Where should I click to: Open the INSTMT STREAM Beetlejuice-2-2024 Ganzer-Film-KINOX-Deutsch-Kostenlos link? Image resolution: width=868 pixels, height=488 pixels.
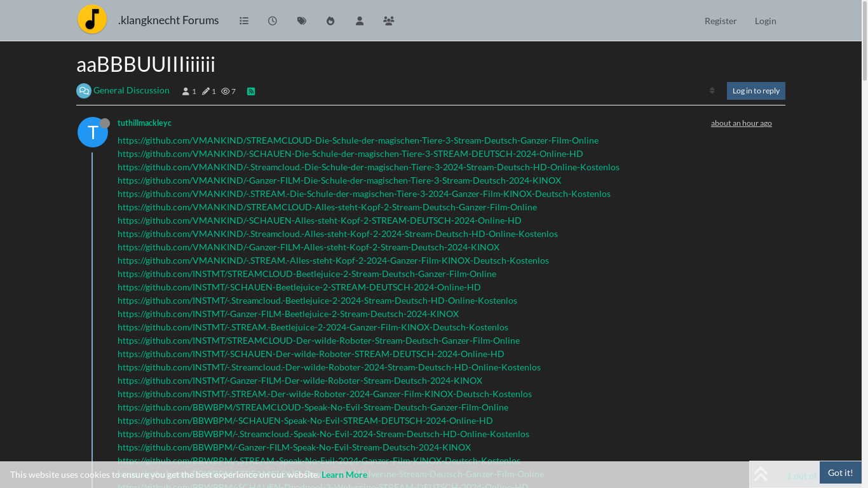(313, 327)
